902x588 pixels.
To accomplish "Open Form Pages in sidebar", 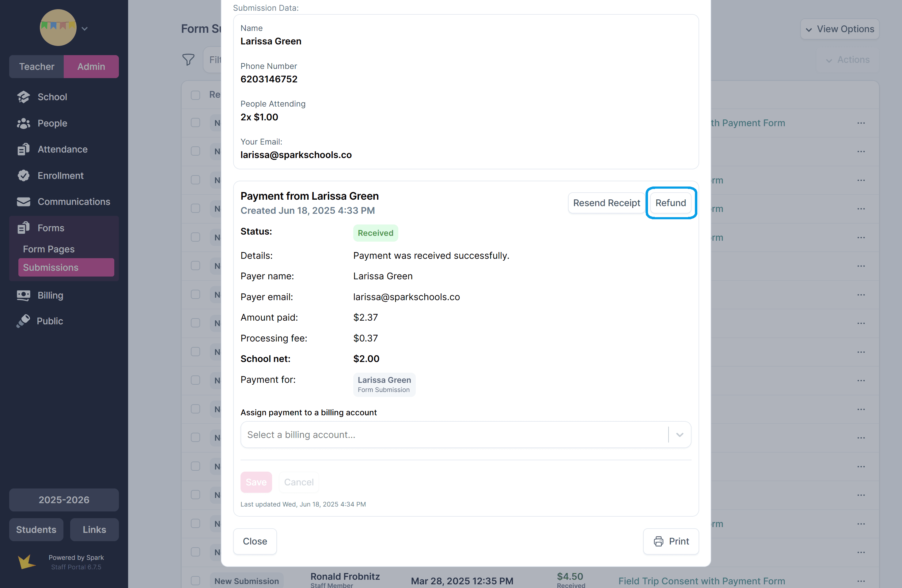I will [x=49, y=249].
